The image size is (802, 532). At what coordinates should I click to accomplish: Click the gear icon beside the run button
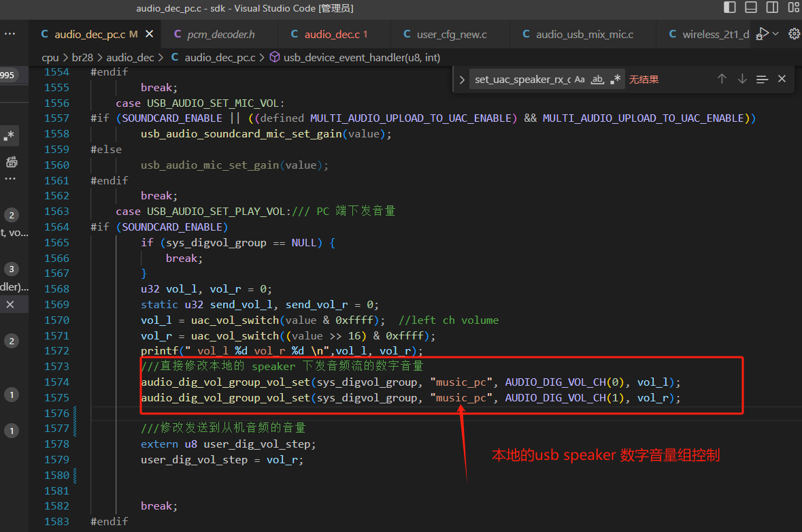click(795, 34)
